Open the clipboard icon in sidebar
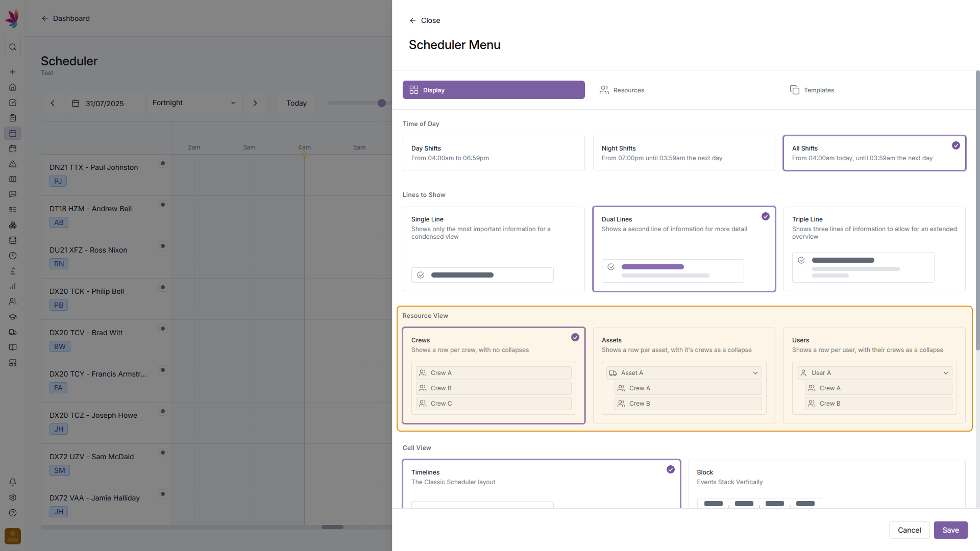 click(x=13, y=118)
